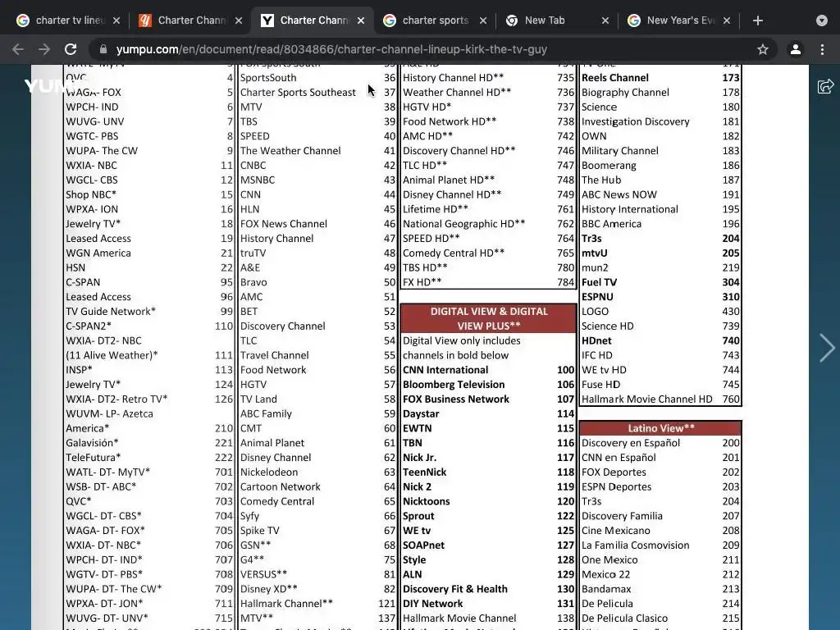Image resolution: width=840 pixels, height=630 pixels.
Task: Bookmark this page with the star icon
Action: point(763,49)
